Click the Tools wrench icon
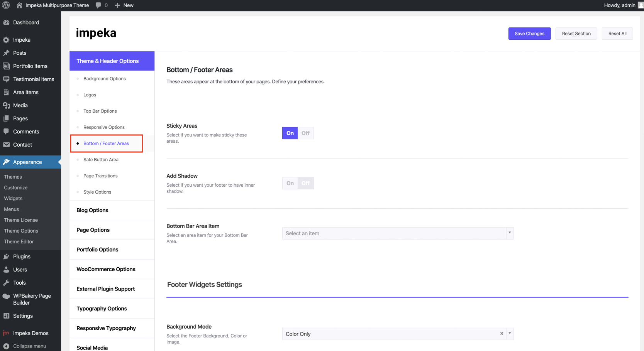The width and height of the screenshot is (644, 351). click(x=6, y=283)
